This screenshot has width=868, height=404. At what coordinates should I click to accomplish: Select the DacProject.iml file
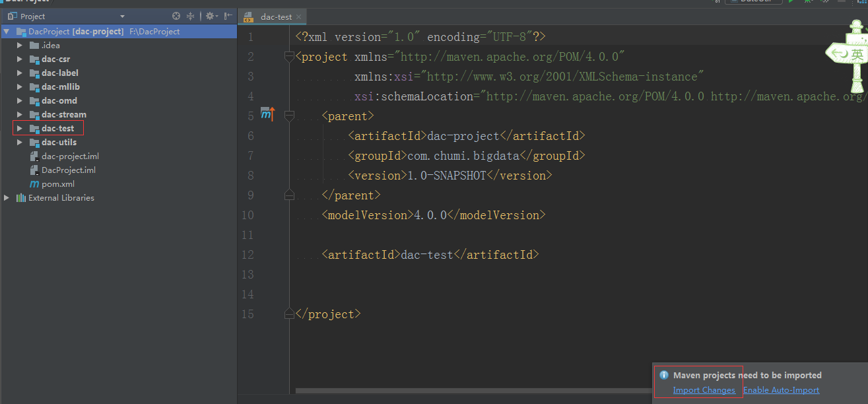[x=69, y=170]
